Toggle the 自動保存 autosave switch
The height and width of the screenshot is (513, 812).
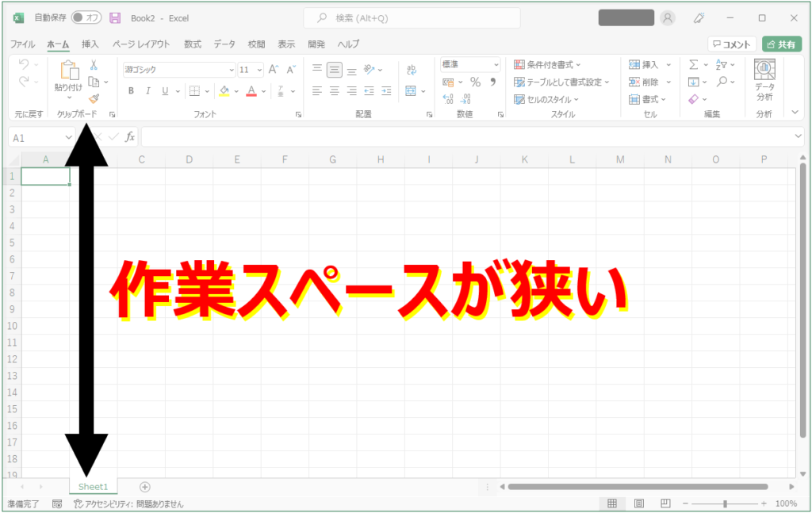86,17
